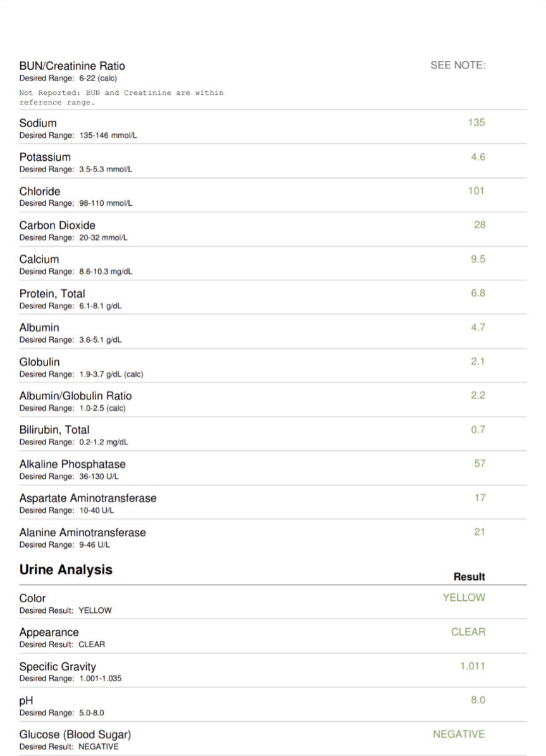Click the Protein, Total label
The image size is (546, 756).
tap(52, 293)
